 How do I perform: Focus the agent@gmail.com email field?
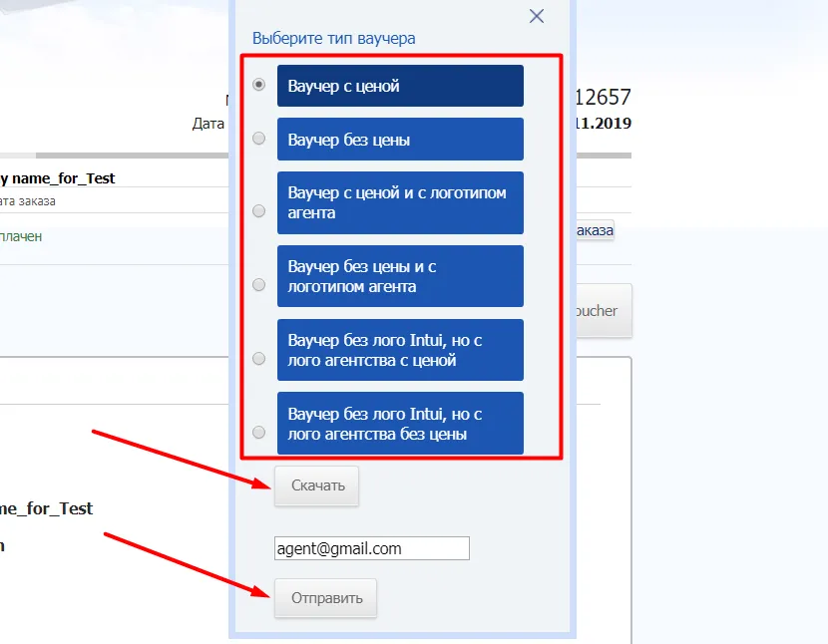tap(371, 548)
